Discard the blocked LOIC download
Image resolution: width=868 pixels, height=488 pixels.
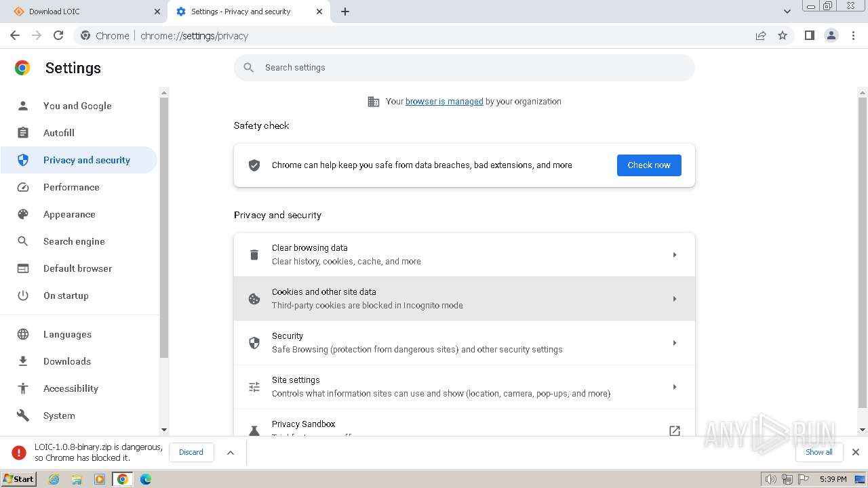(x=191, y=453)
